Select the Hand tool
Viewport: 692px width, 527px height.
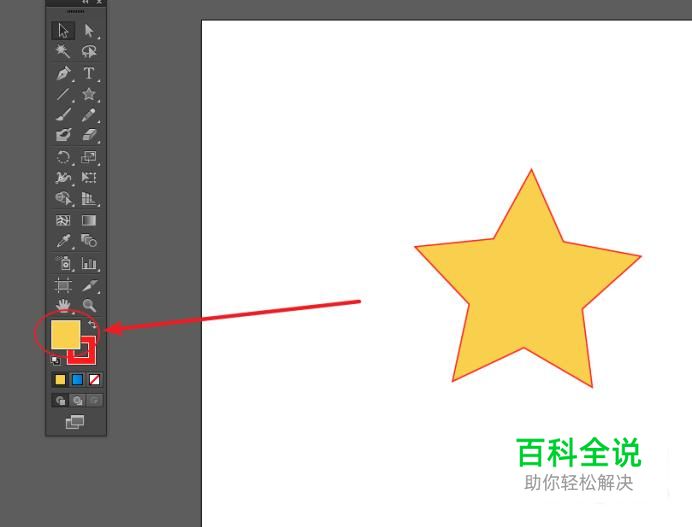click(64, 305)
